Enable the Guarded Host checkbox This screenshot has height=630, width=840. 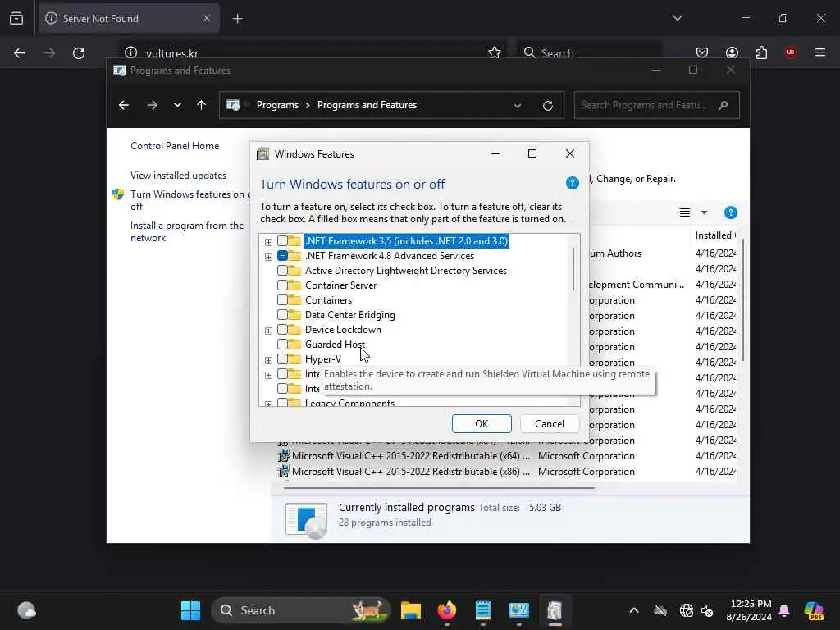coord(282,345)
